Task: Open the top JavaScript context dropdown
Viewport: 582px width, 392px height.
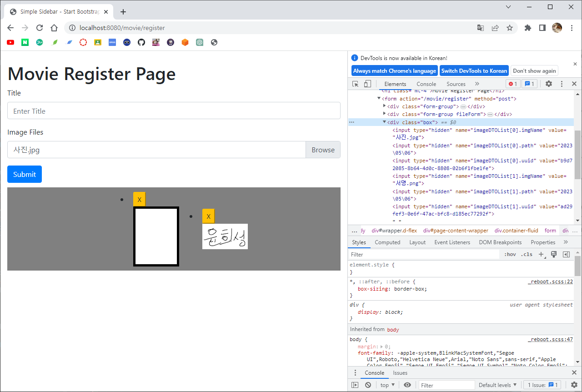Action: (x=387, y=385)
